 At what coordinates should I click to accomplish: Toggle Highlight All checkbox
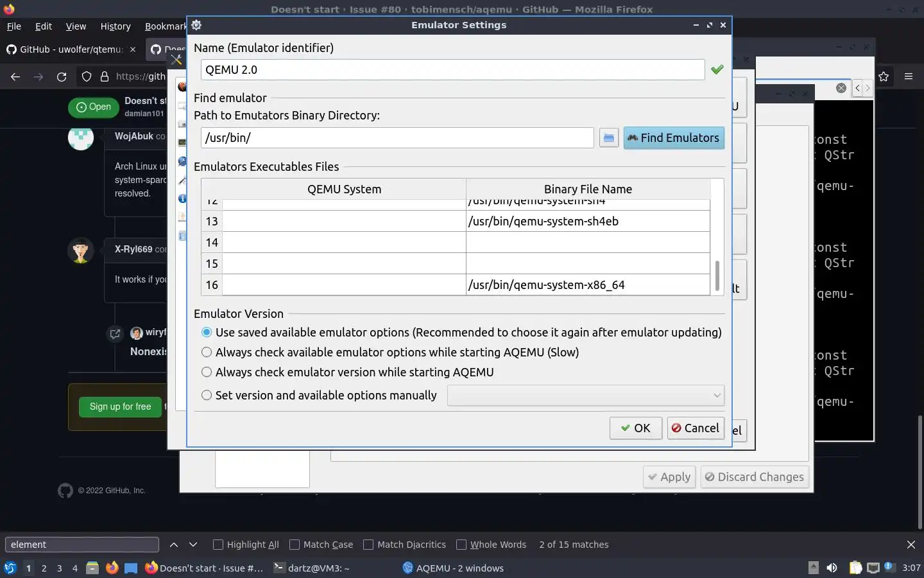coord(218,545)
